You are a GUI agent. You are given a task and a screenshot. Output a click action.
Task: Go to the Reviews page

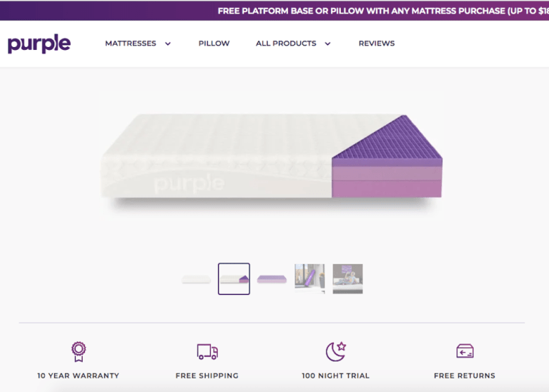point(377,44)
